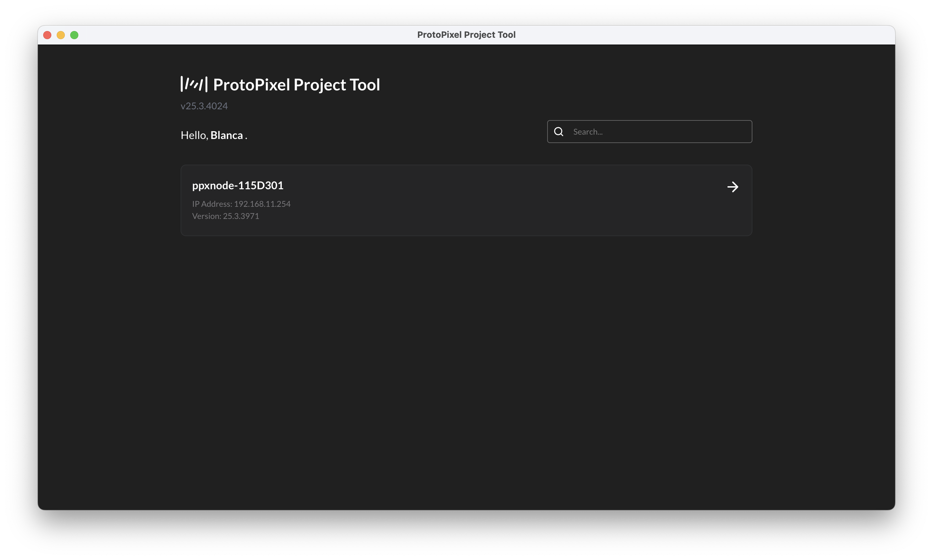
Task: Minimize the window with the yellow button
Action: click(61, 35)
